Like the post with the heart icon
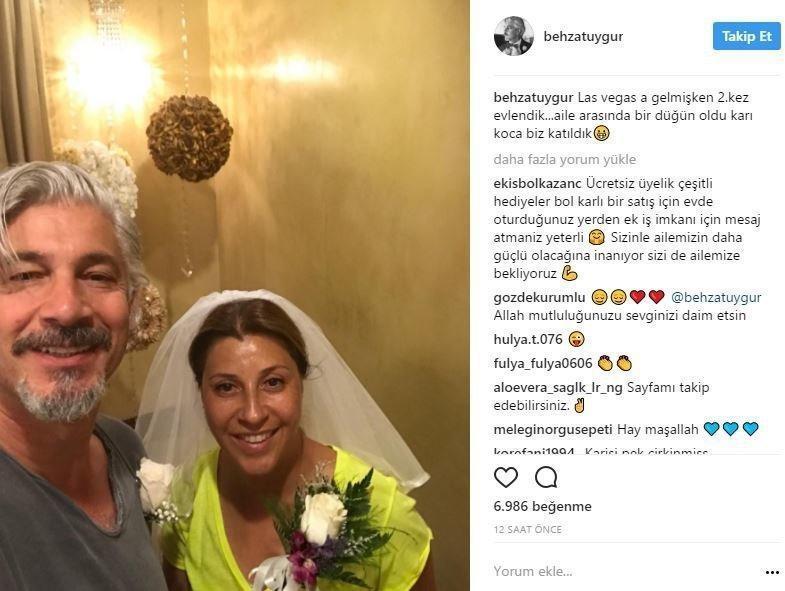The width and height of the screenshot is (785, 591). 506,478
